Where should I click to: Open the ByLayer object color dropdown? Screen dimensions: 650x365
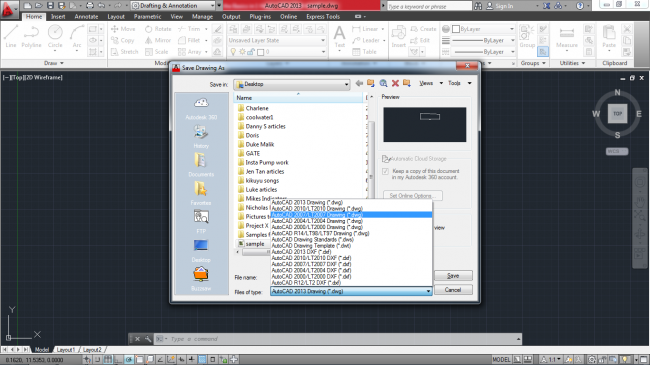(483, 29)
